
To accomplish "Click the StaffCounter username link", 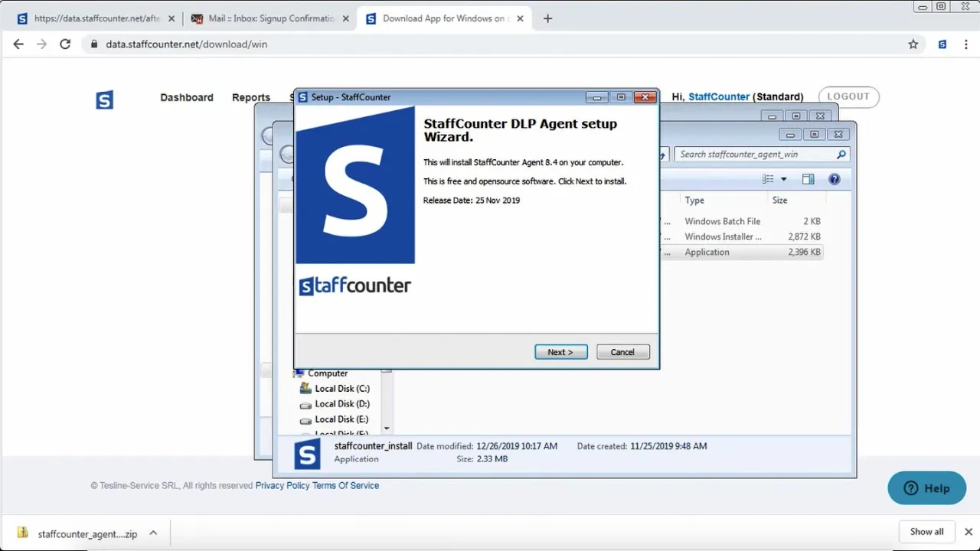I will point(719,96).
